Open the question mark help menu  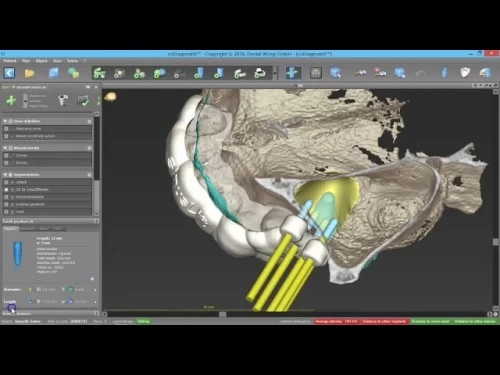click(85, 61)
